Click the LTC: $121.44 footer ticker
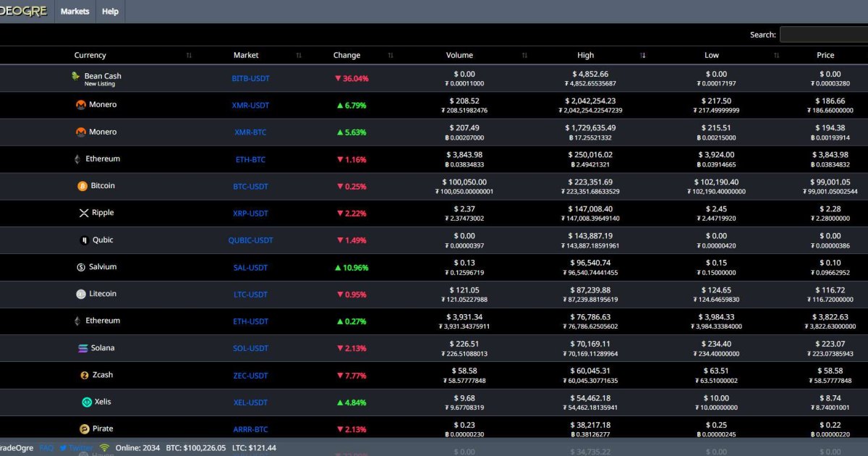 254,448
